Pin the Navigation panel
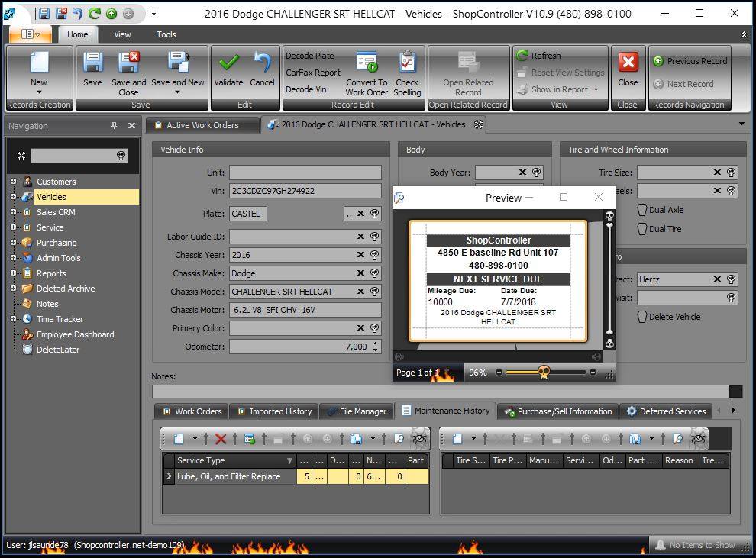The image size is (756, 558). [x=115, y=126]
